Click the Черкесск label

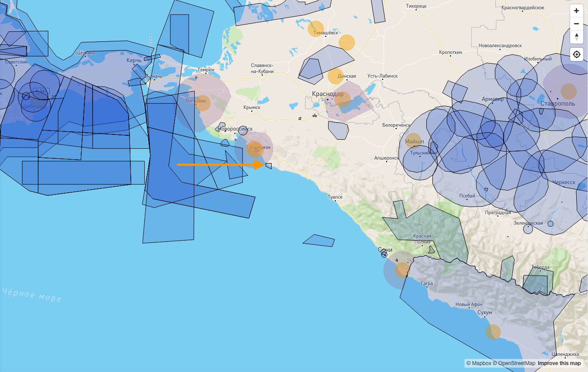coord(564,182)
